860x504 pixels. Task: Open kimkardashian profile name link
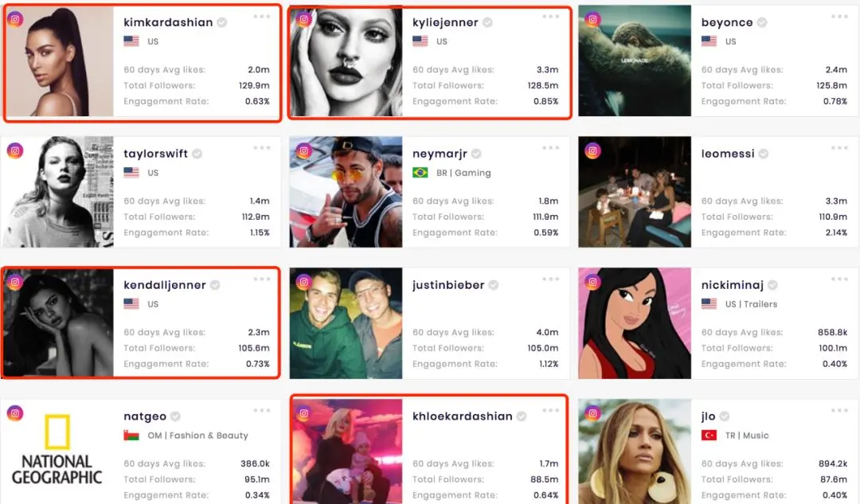pos(168,22)
